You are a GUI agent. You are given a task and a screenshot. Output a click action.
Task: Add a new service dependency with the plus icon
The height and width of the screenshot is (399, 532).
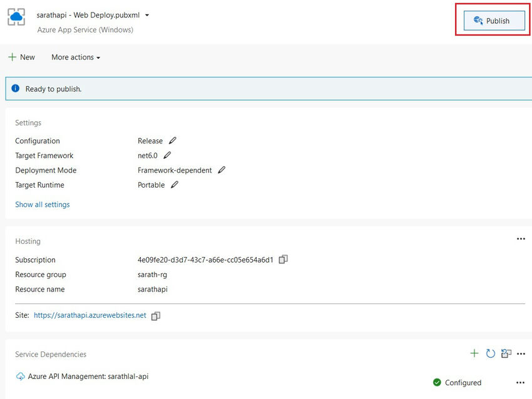474,353
